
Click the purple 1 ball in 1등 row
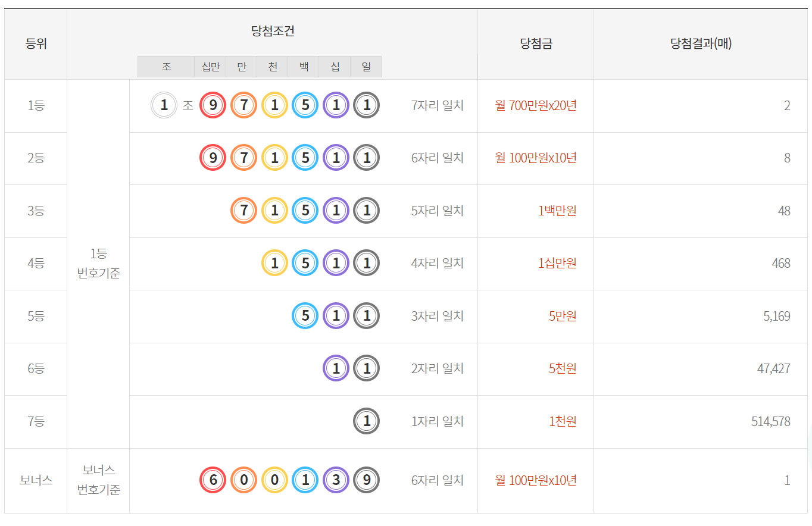point(336,105)
